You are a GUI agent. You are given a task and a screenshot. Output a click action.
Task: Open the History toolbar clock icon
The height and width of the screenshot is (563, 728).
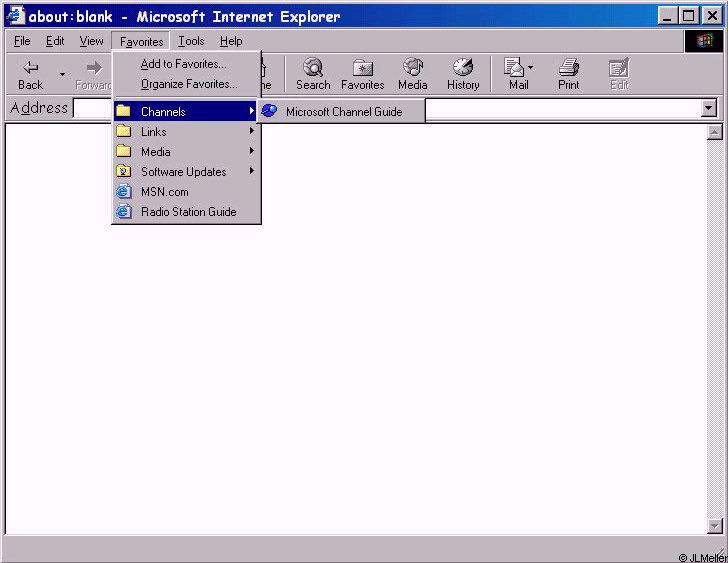[463, 67]
